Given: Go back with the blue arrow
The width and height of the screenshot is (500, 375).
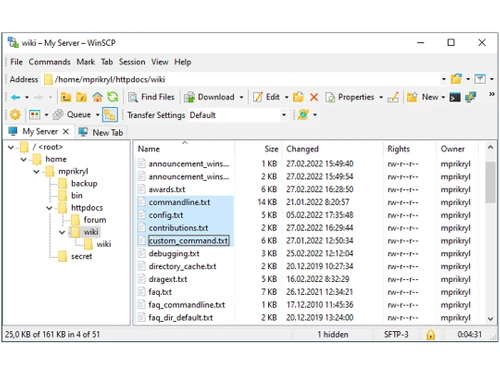Looking at the screenshot, I should pyautogui.click(x=15, y=97).
